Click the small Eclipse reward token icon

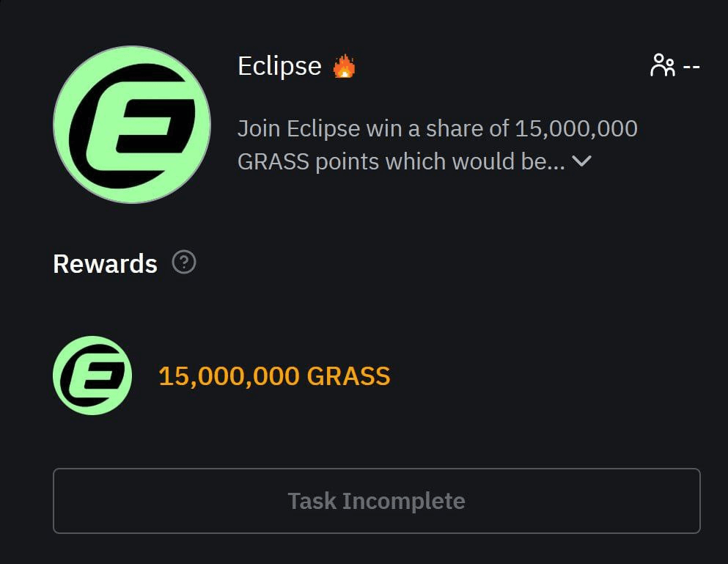click(x=92, y=376)
